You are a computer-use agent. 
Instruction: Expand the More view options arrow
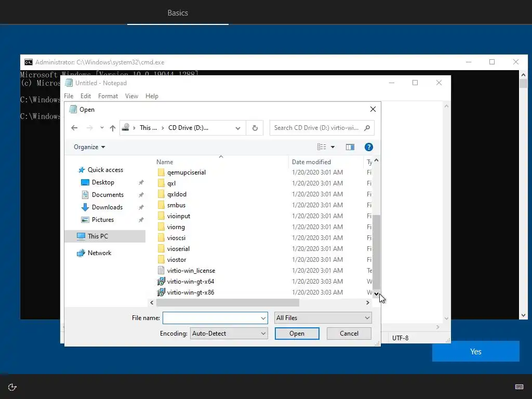333,147
